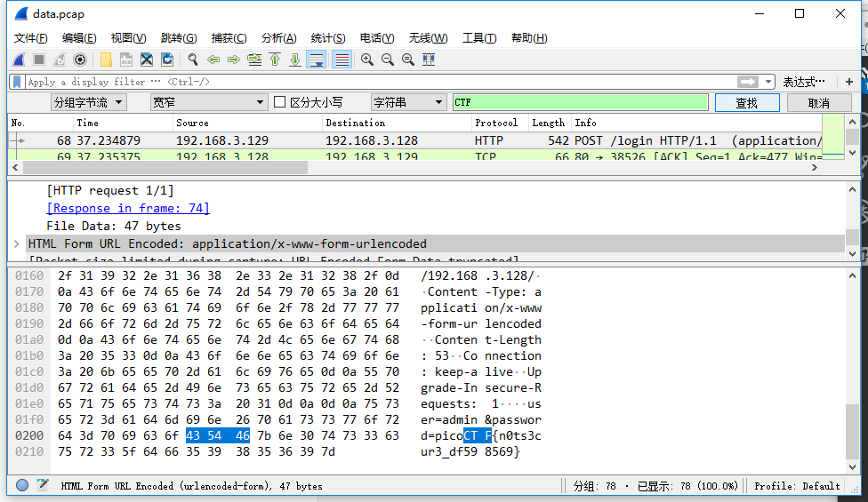Open the 统计(S) menu
Image resolution: width=868 pixels, height=502 pixels.
tap(327, 38)
